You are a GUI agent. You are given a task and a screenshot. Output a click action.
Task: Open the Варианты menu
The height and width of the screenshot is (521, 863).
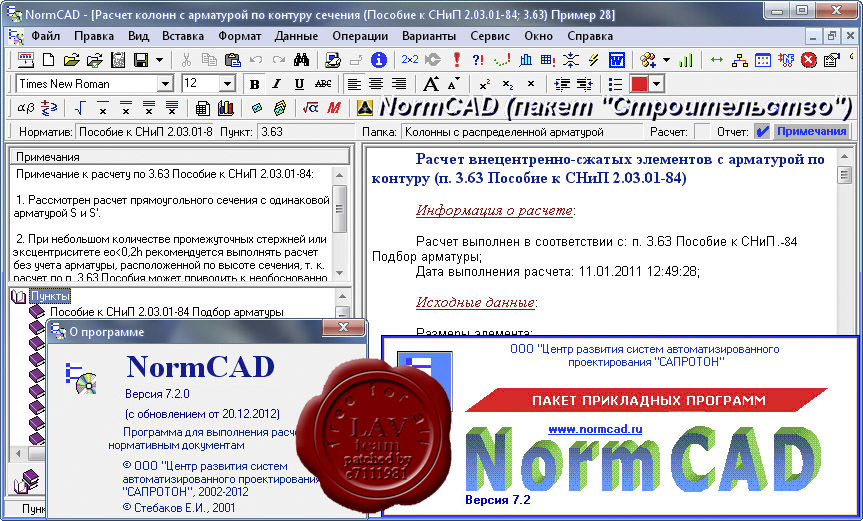(429, 36)
